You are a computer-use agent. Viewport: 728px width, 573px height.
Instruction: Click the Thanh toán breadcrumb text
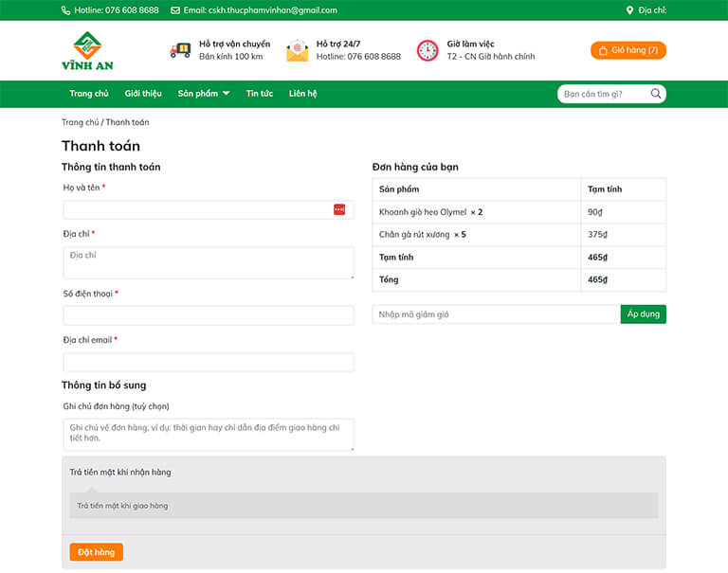(x=127, y=122)
